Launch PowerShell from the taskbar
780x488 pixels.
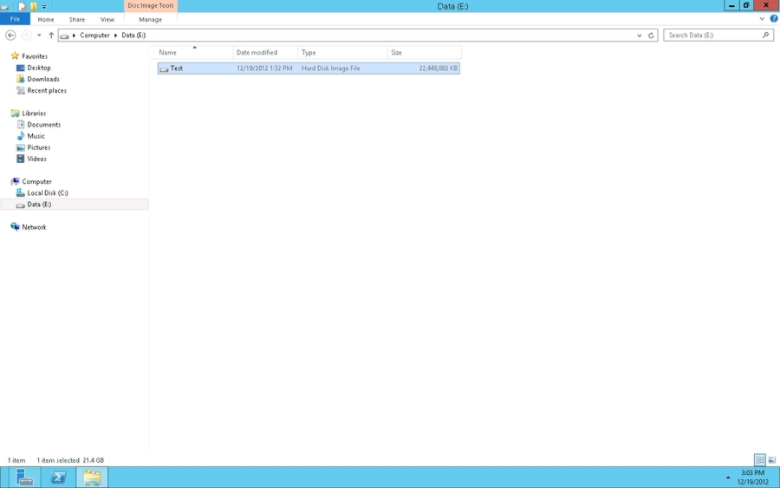pyautogui.click(x=58, y=478)
